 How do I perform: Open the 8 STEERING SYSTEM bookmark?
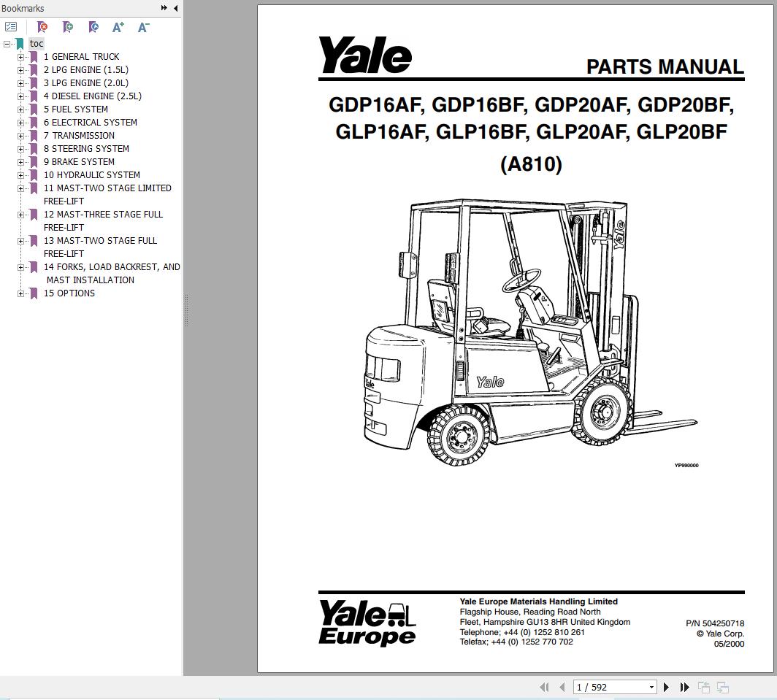[86, 149]
